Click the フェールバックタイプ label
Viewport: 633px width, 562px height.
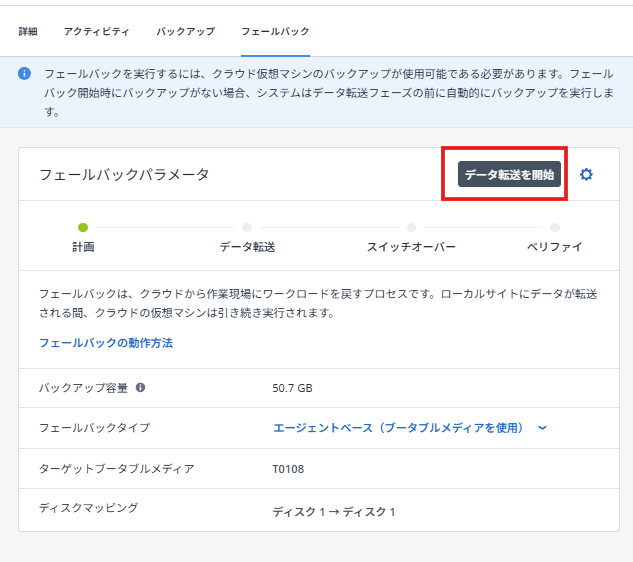[x=94, y=428]
